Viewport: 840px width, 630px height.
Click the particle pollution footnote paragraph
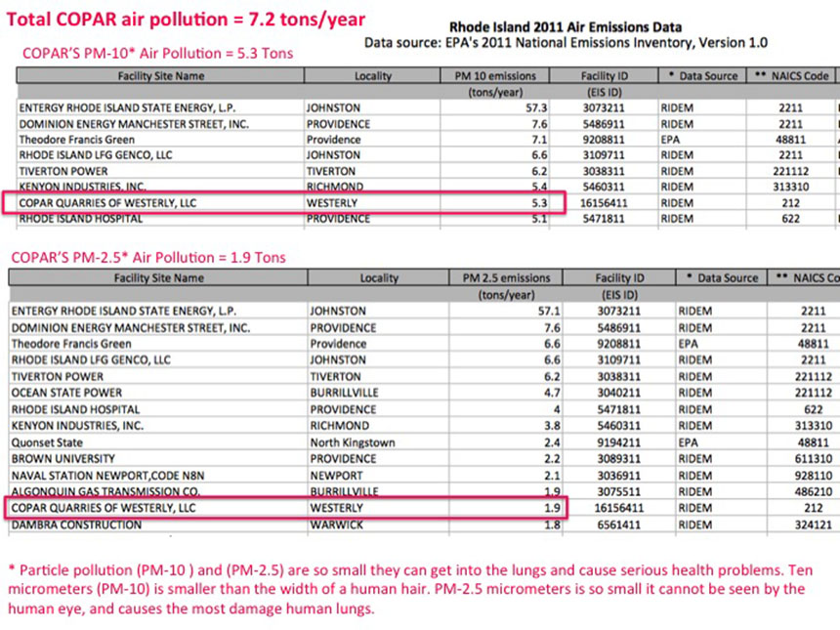tap(410, 589)
